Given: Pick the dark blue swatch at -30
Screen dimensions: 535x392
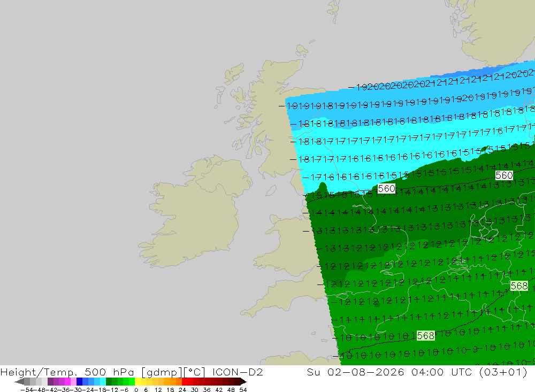Looking at the screenshot, I should (80, 382).
